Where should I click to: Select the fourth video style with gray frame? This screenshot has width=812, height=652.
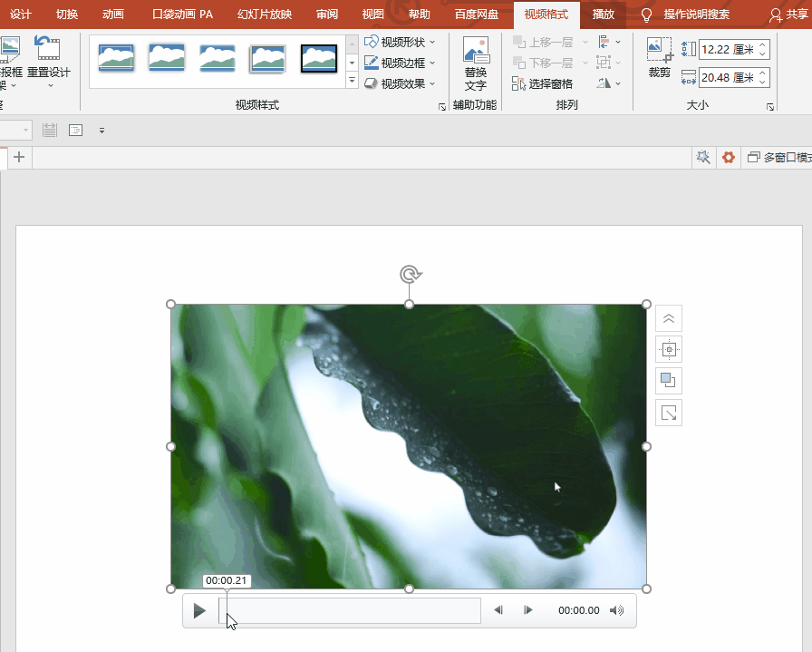pyautogui.click(x=267, y=57)
